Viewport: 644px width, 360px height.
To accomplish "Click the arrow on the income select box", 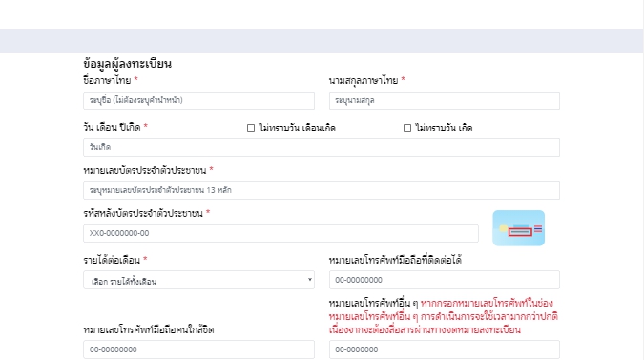I will pyautogui.click(x=310, y=280).
